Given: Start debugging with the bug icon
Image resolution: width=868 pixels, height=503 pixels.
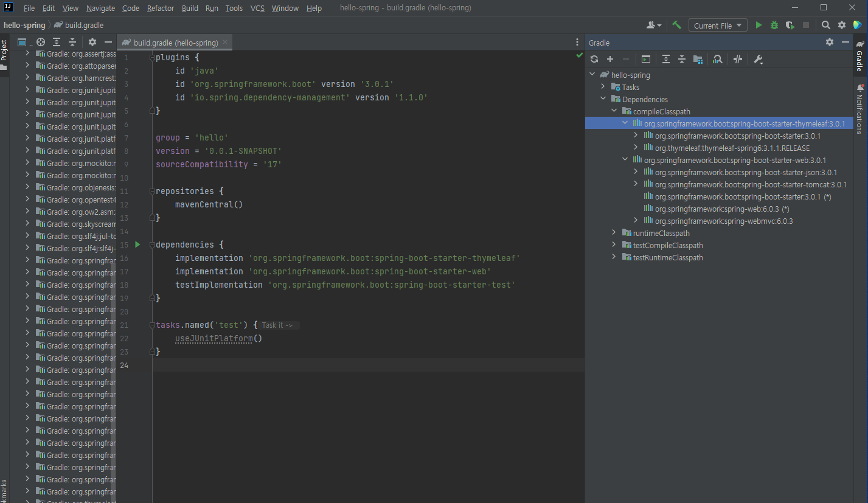Looking at the screenshot, I should [774, 25].
